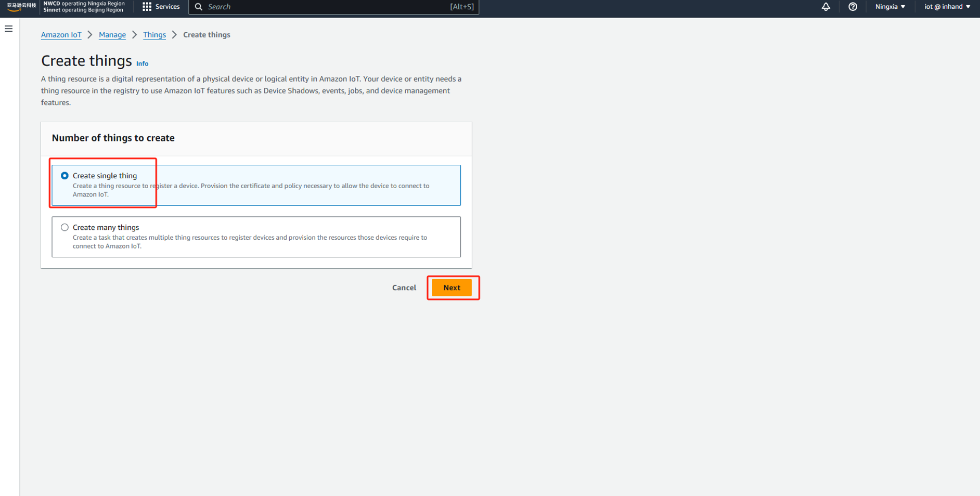
Task: Click the Create things breadcrumb item
Action: tap(207, 35)
